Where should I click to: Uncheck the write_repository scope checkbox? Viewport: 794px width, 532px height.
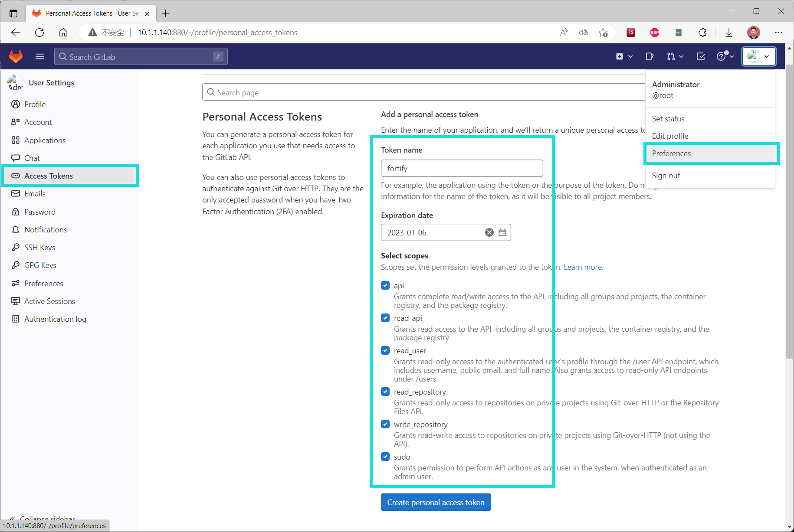click(x=385, y=424)
